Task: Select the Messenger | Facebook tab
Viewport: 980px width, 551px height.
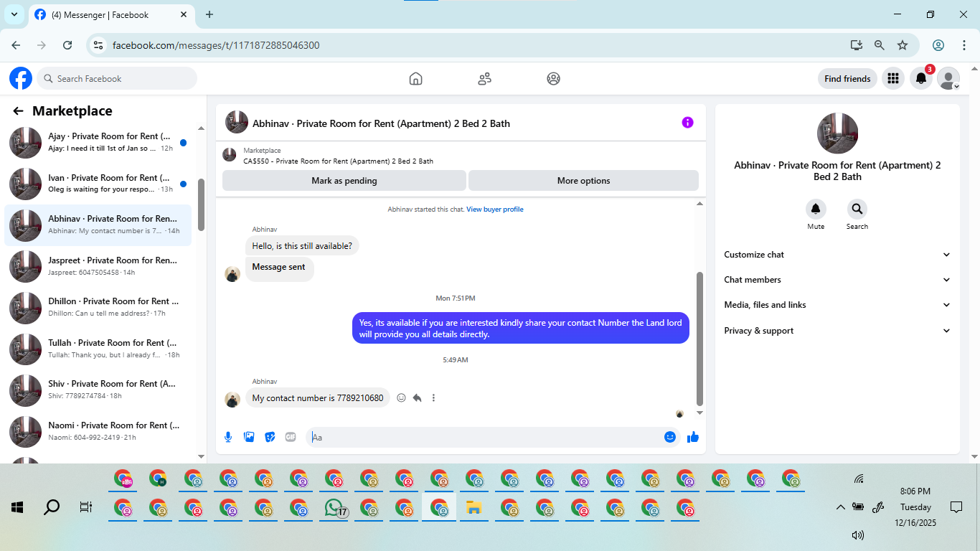Action: point(111,14)
